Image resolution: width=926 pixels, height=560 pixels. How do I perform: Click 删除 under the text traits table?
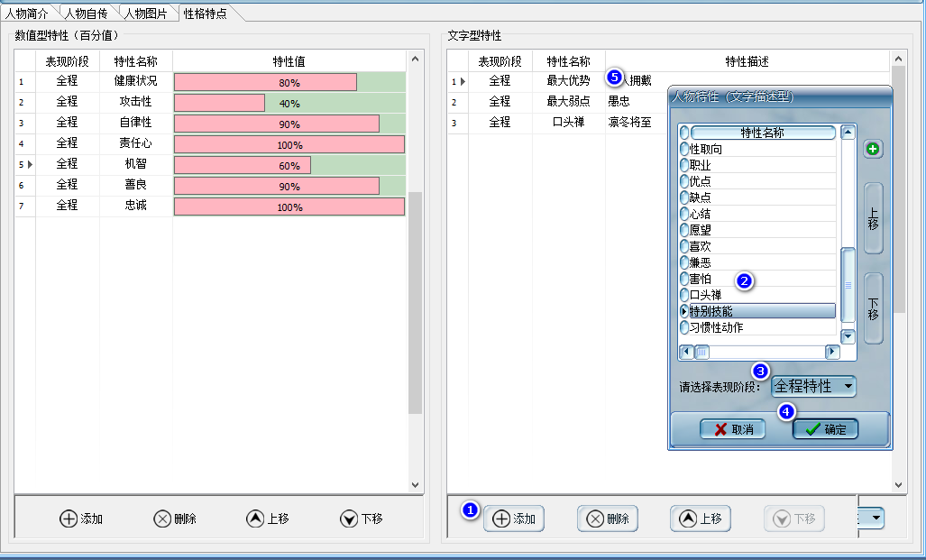pyautogui.click(x=608, y=519)
